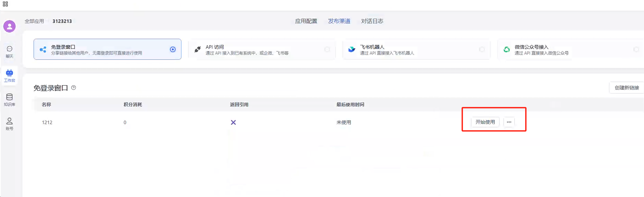Click the grid apps icon at top-left
This screenshot has height=197, width=644.
pyautogui.click(x=5, y=4)
